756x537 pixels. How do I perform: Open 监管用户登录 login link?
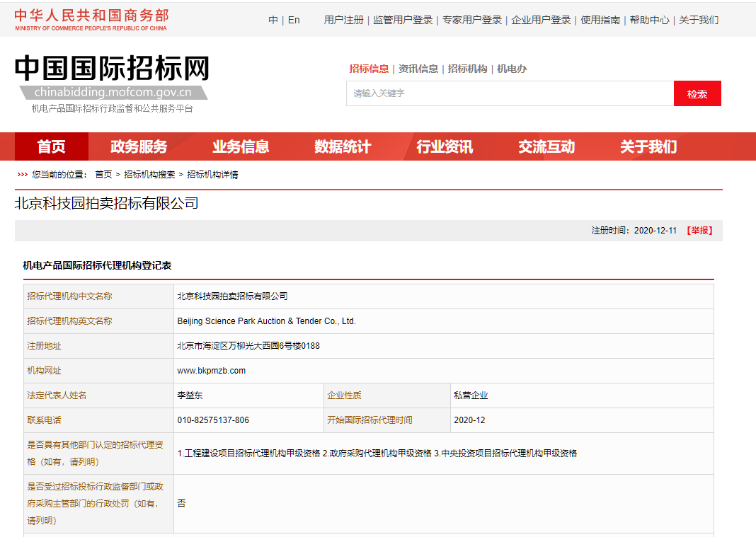tap(403, 20)
